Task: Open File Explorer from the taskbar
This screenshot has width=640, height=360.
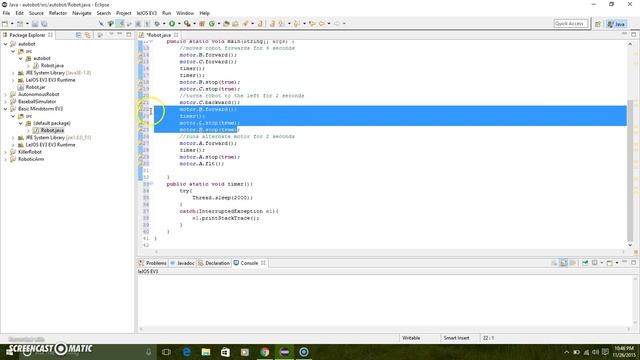Action: 206,352
